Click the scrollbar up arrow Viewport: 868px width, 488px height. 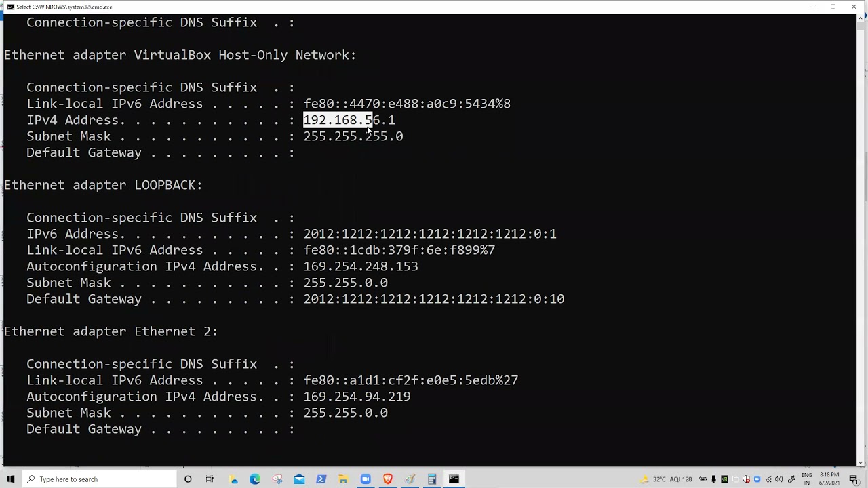coord(862,18)
